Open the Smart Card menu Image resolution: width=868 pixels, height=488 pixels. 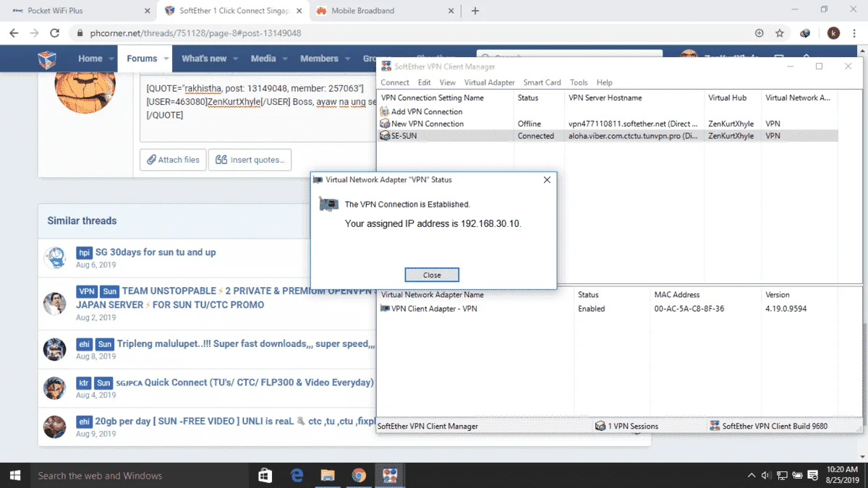point(542,82)
